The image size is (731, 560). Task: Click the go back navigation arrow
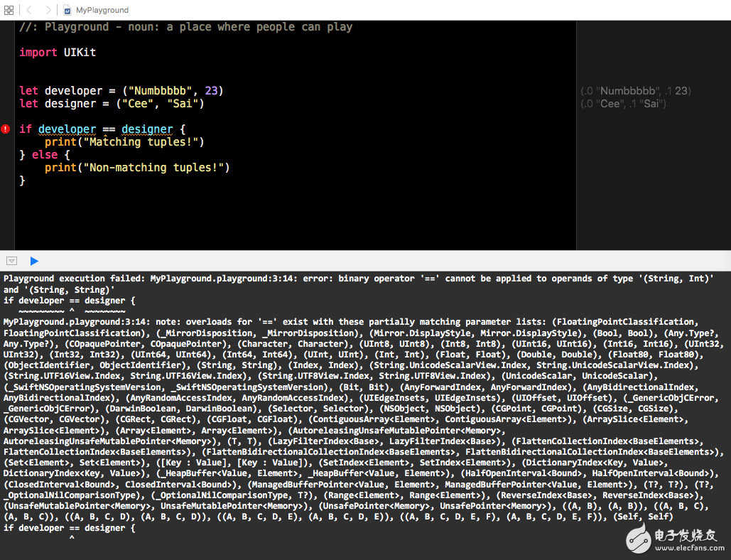pos(29,10)
